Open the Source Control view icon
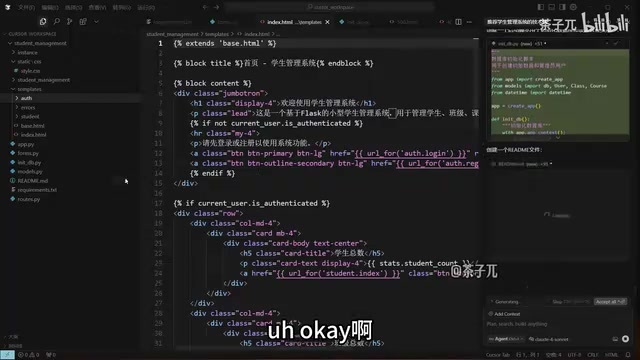This screenshot has height=360, width=640. coord(69,21)
